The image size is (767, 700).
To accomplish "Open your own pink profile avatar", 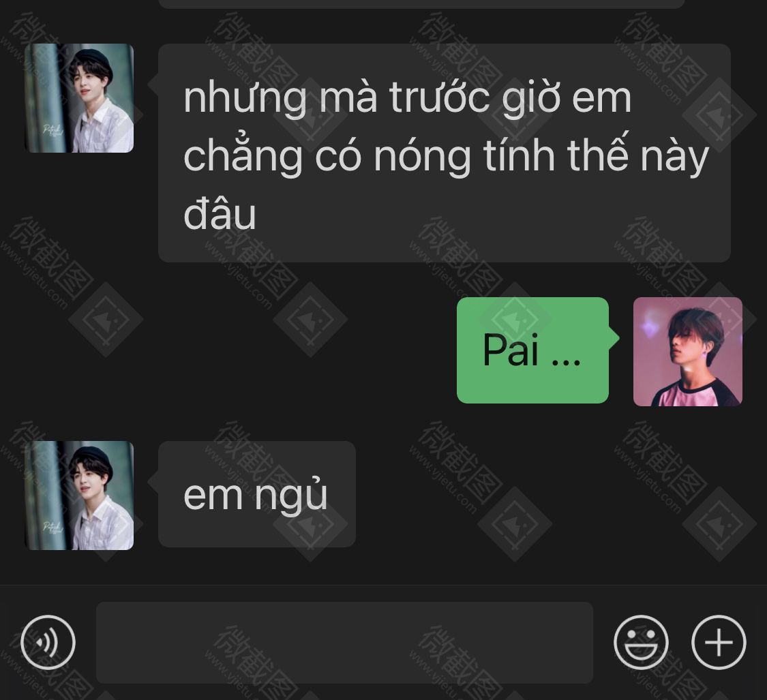I will tap(688, 352).
